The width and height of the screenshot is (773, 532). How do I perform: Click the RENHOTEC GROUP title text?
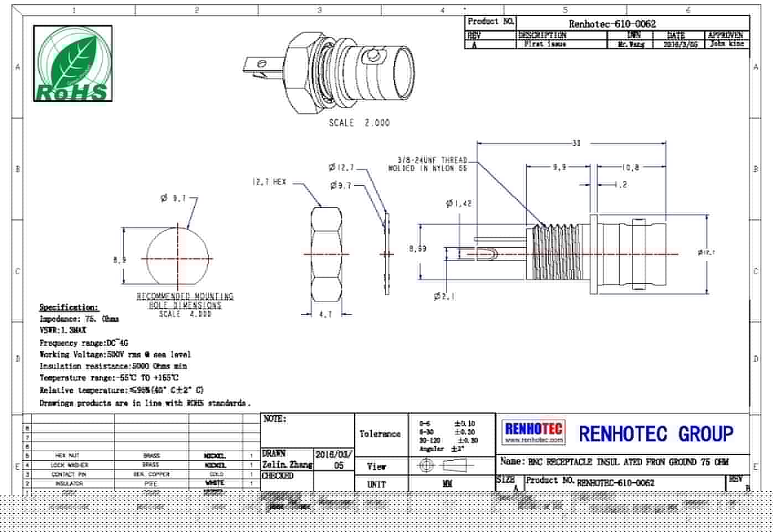click(656, 434)
